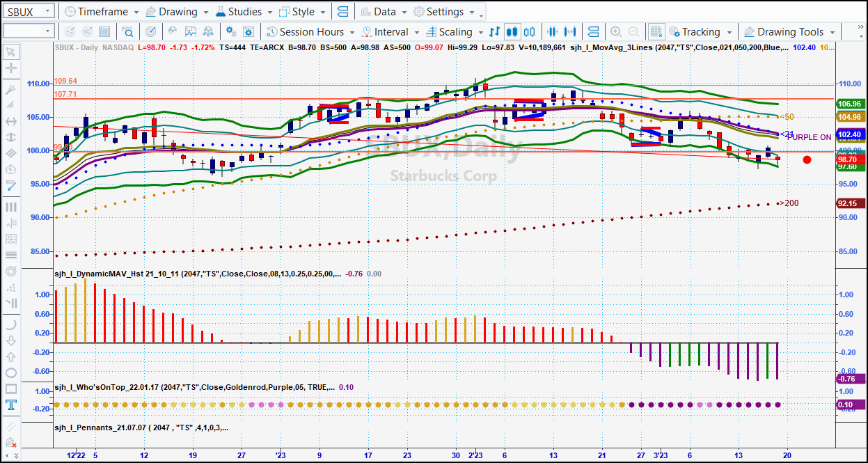Select the up arrow drawing tool
The width and height of the screenshot is (868, 463).
11,356
